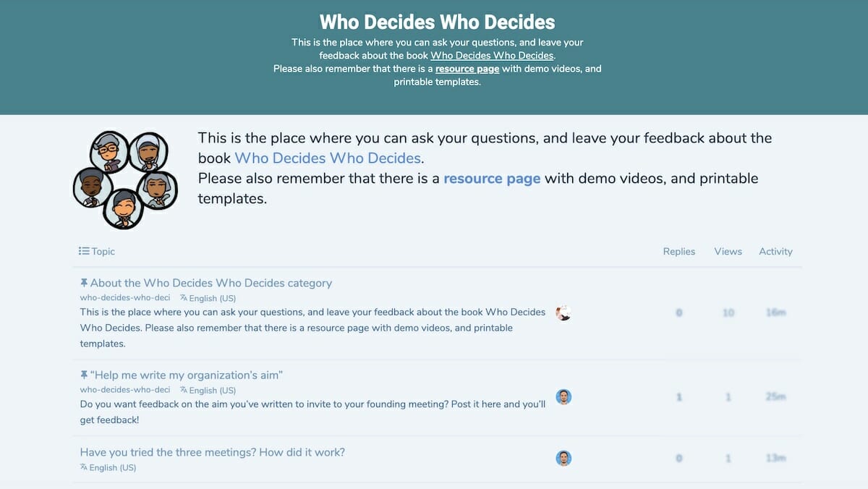Viewport: 868px width, 489px height.
Task: Click the pin icon on Help me write topic
Action: tap(84, 375)
